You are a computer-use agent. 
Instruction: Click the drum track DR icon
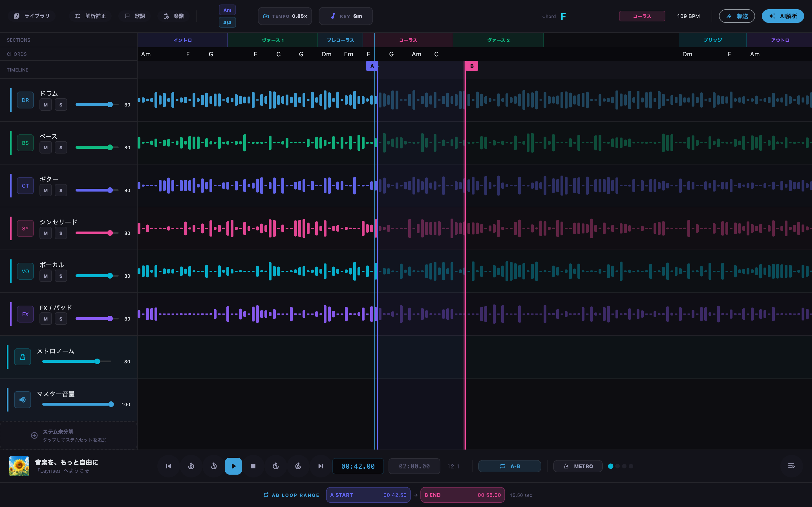[x=25, y=100]
